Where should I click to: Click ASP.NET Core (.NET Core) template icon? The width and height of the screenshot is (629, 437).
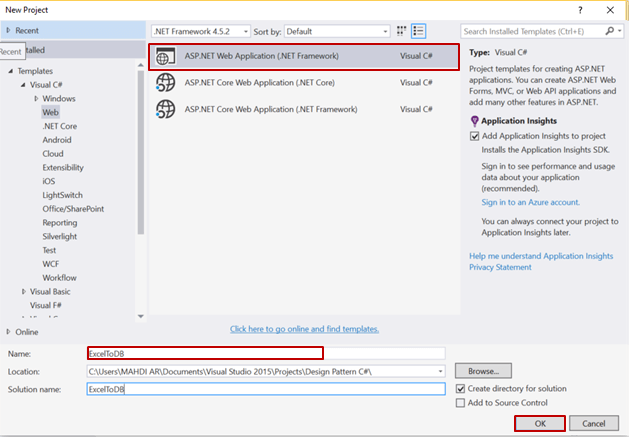[166, 83]
